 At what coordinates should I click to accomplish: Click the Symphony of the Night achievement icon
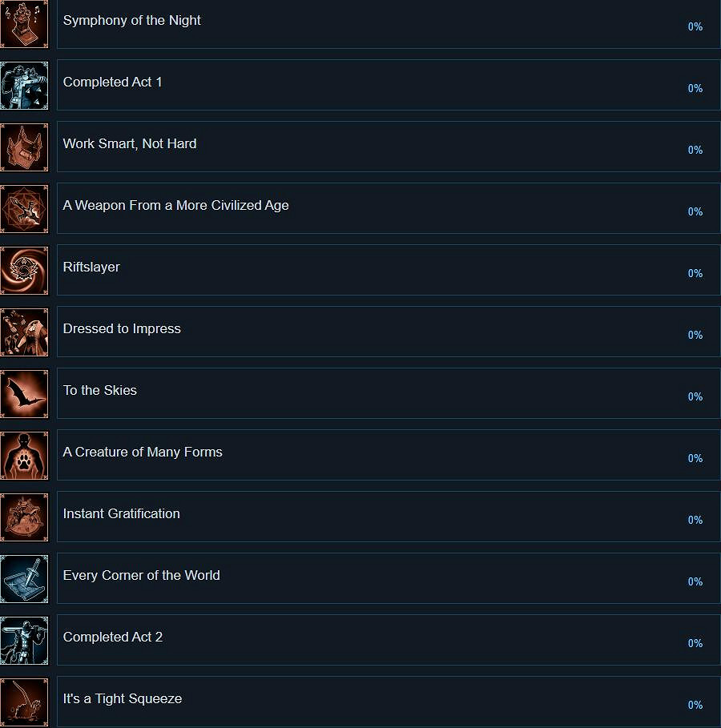(24, 24)
